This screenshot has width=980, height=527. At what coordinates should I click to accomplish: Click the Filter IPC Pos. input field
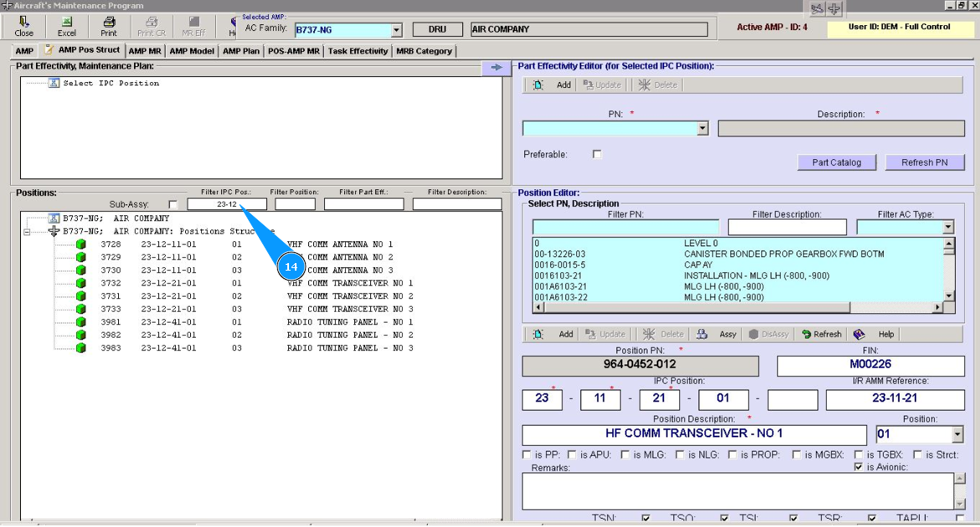pos(226,204)
